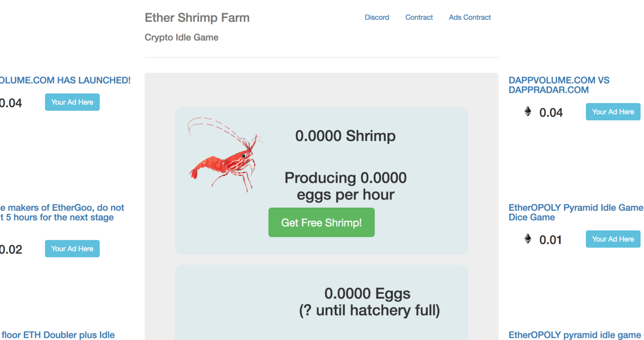Image resolution: width=644 pixels, height=340 pixels.
Task: Open the makers of EtherGoo ad link
Action: [62, 212]
